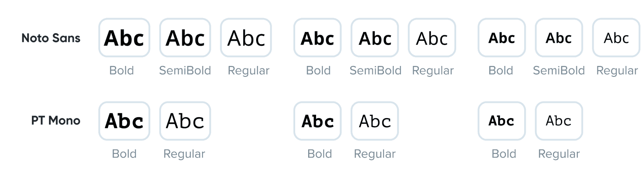Click the PT Mono font family heading
This screenshot has width=644, height=176.
pyautogui.click(x=56, y=121)
